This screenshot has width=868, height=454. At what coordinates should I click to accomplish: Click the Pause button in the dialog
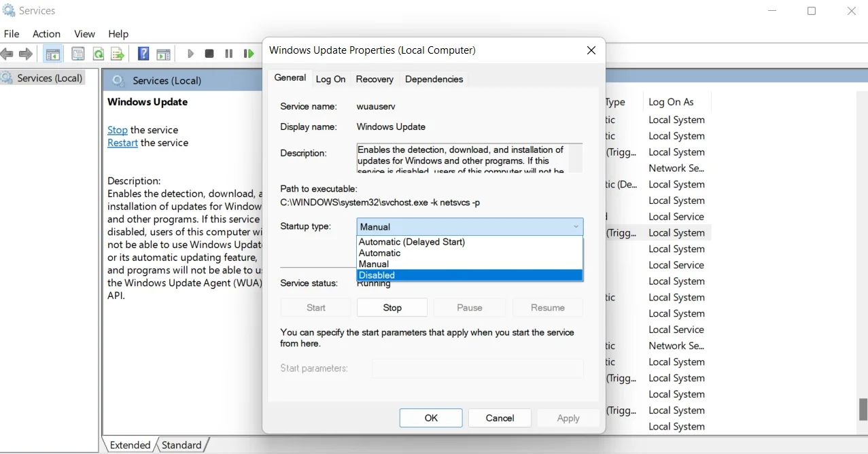(470, 308)
